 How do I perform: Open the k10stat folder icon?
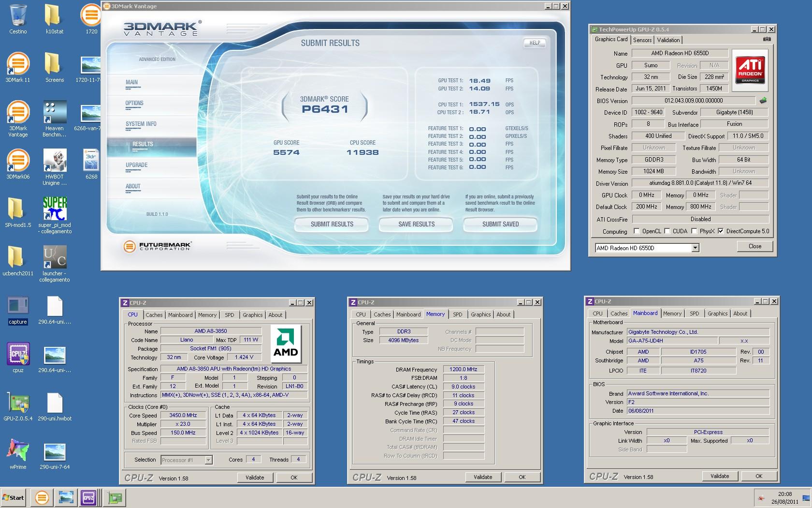pyautogui.click(x=54, y=19)
